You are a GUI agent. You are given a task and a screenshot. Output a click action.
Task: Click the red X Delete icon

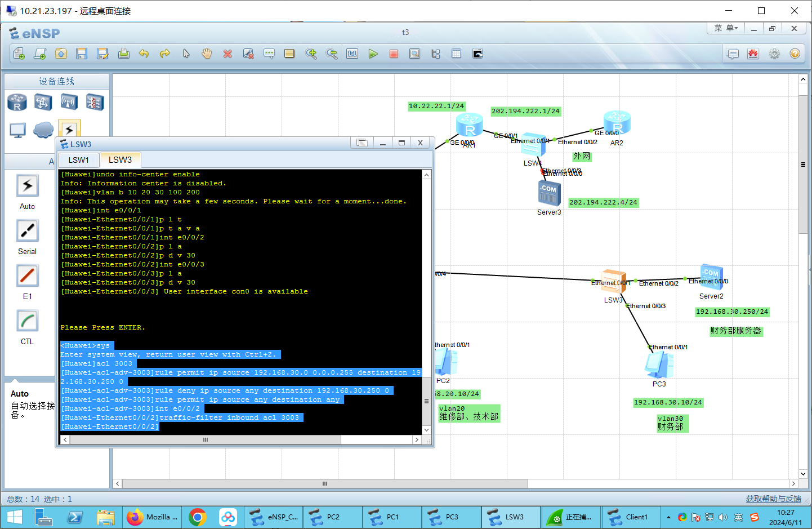point(227,54)
